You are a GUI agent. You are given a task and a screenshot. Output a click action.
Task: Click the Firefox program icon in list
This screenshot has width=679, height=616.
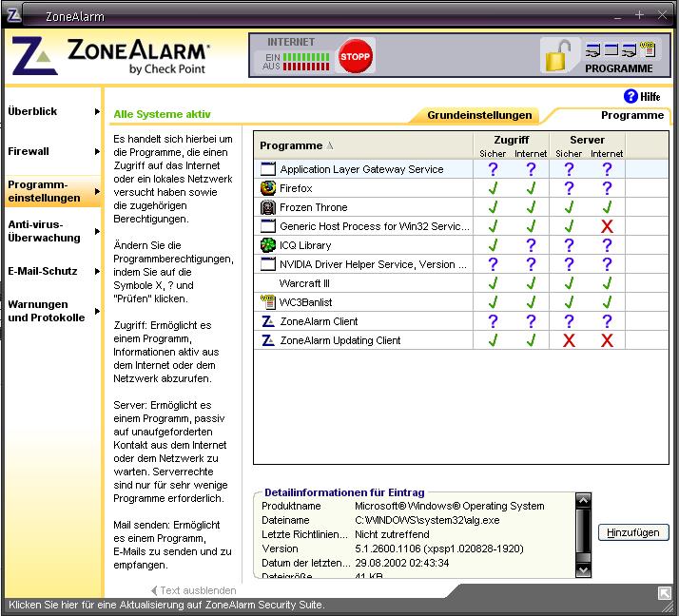(x=268, y=188)
